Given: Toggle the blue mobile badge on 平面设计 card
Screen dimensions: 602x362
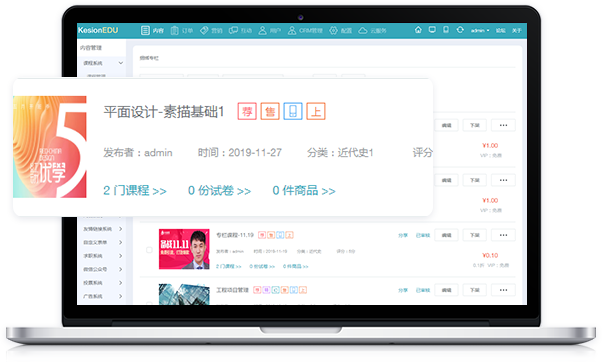Looking at the screenshot, I should 293,111.
